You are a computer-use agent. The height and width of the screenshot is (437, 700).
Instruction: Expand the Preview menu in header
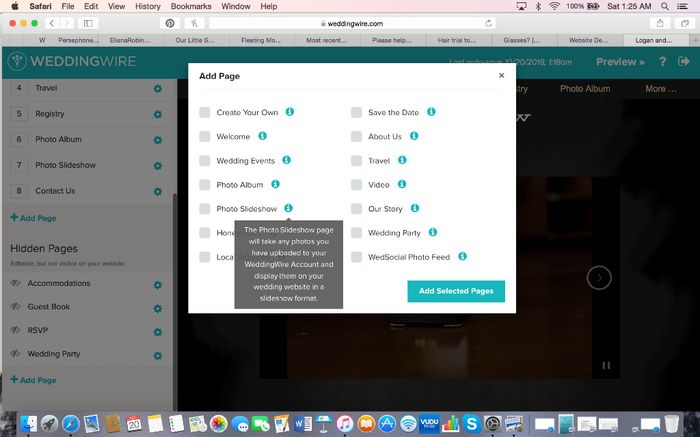pyautogui.click(x=620, y=62)
